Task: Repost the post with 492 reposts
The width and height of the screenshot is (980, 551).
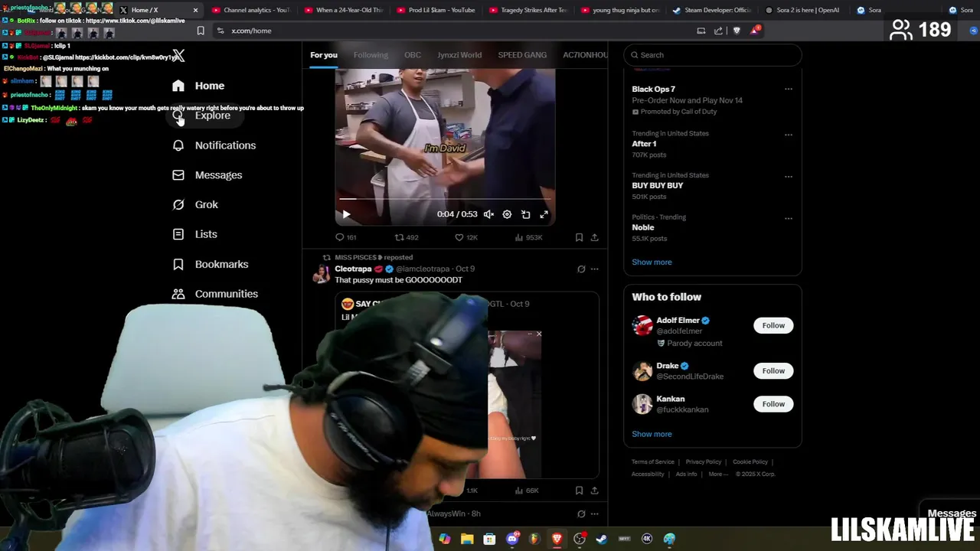Action: click(407, 237)
